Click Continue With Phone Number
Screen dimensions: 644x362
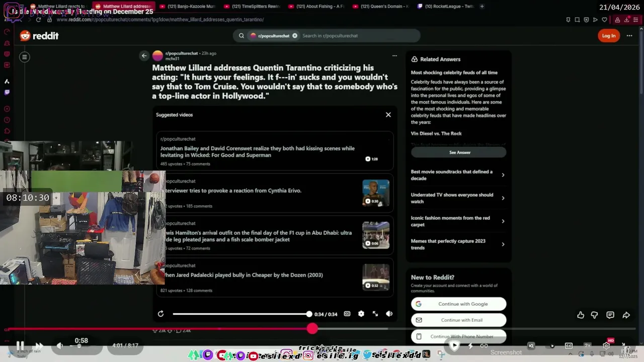pos(459,336)
